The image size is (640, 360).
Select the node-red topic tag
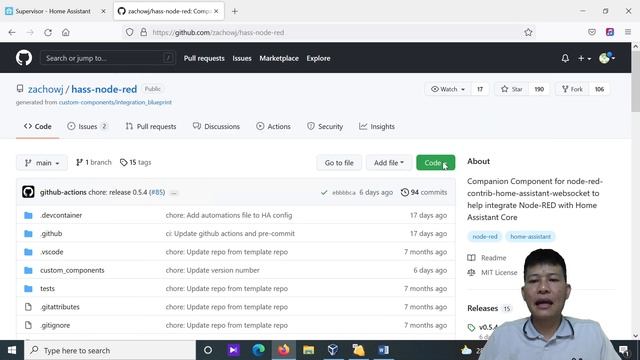(x=485, y=236)
